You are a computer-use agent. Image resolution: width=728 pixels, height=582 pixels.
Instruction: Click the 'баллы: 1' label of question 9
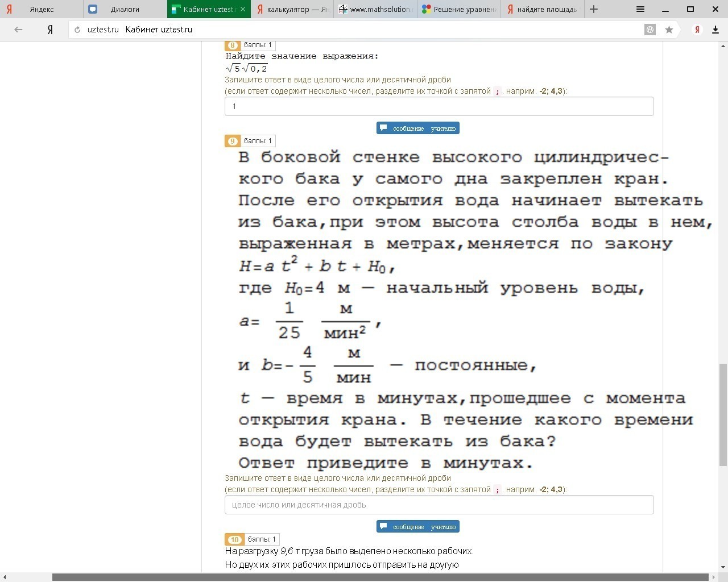[x=258, y=141]
